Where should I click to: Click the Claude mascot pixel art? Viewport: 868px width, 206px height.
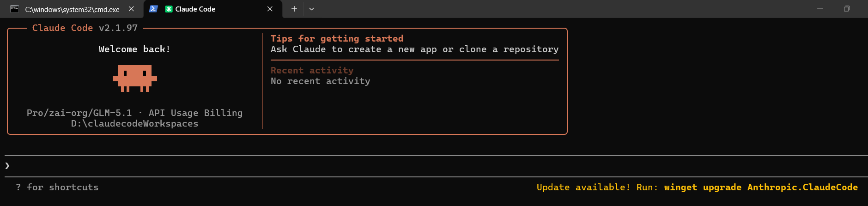pyautogui.click(x=135, y=79)
